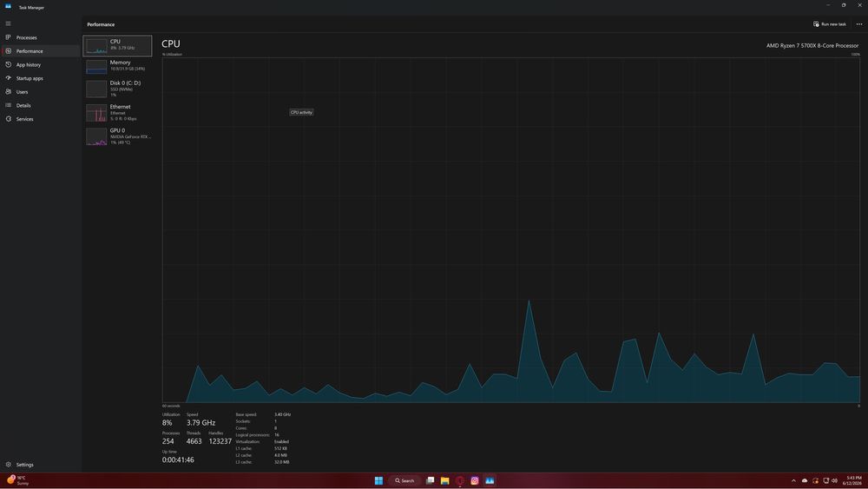868x489 pixels.
Task: Open Task Manager Settings
Action: point(41,465)
